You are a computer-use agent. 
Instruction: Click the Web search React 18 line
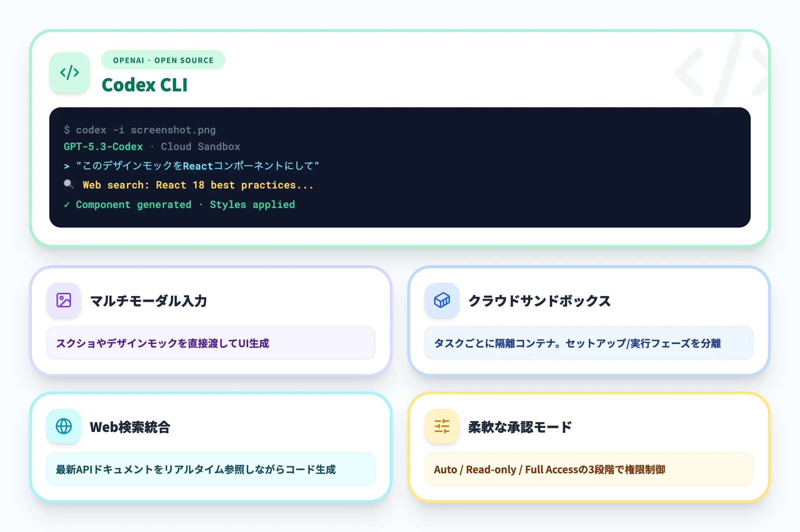point(198,185)
